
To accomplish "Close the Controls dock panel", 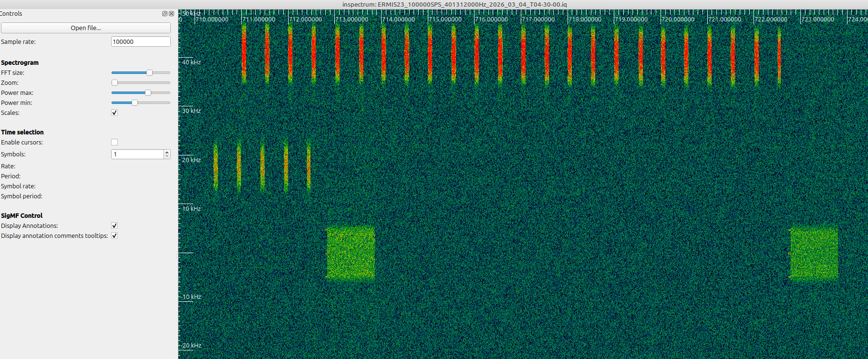I will click(x=171, y=14).
